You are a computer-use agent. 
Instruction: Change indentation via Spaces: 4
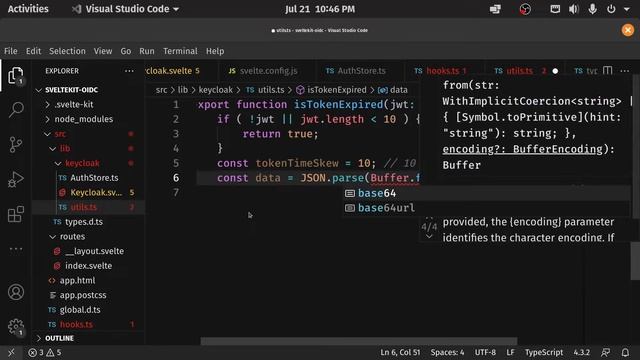click(x=447, y=353)
